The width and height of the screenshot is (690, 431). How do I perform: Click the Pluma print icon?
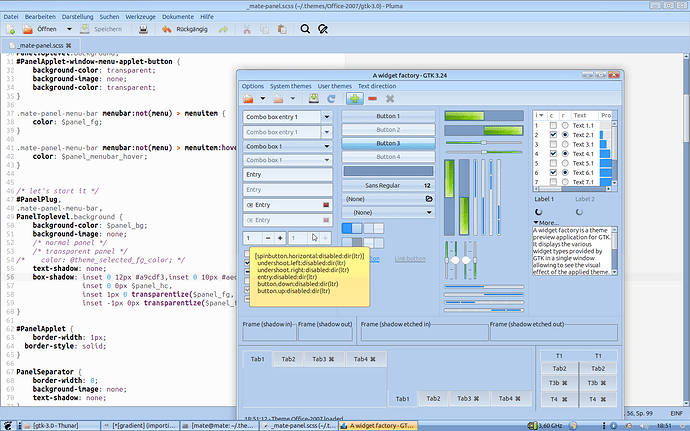(143, 29)
